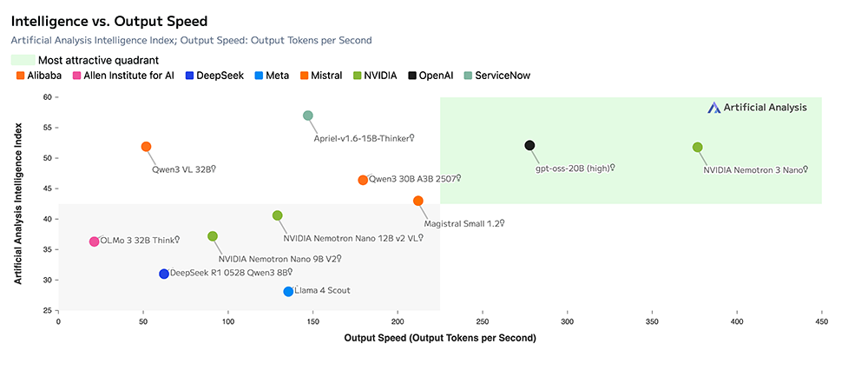Select the Llama 4 Scout data point
The width and height of the screenshot is (868, 377).
point(289,292)
